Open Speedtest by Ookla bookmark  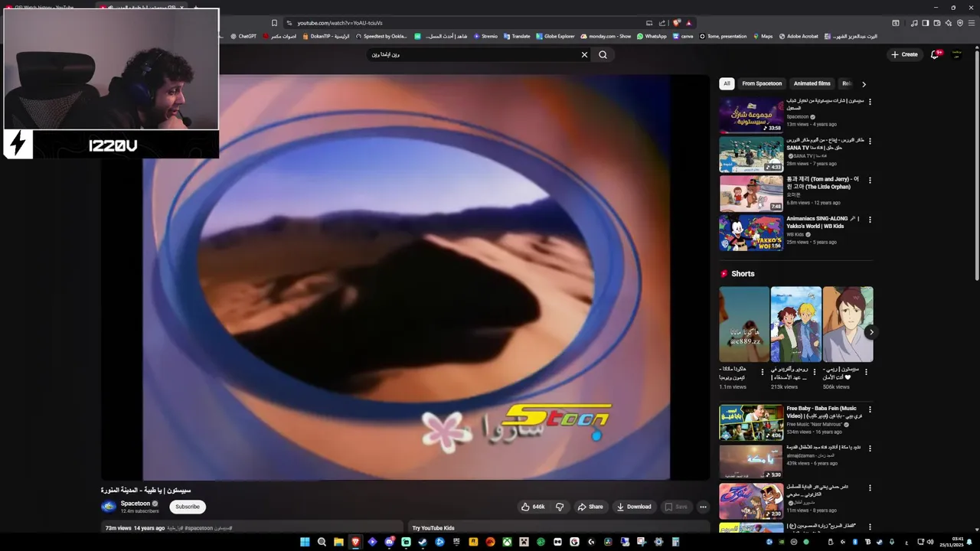381,36
